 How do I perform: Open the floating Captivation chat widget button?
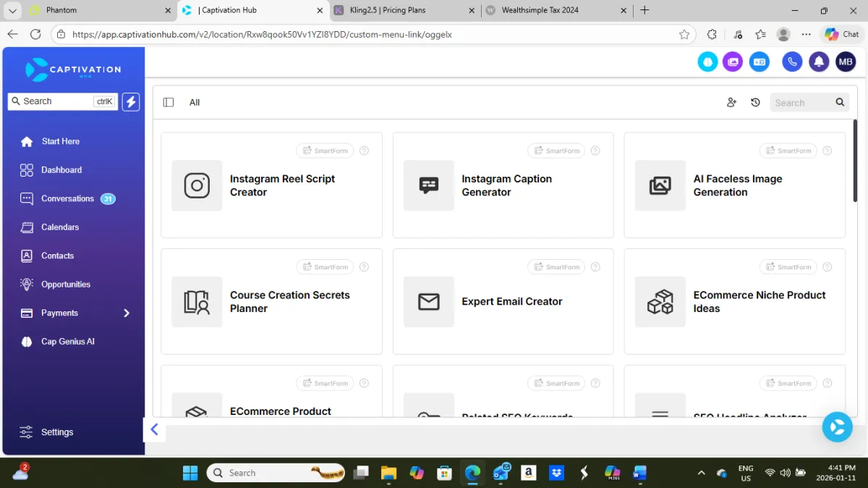click(838, 427)
